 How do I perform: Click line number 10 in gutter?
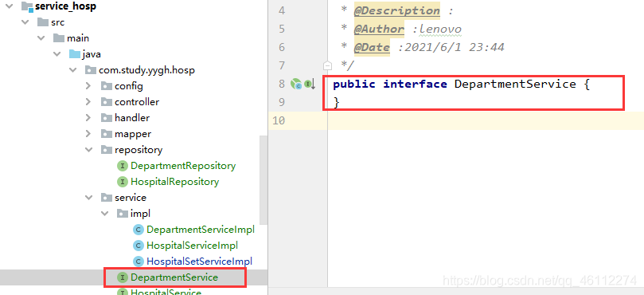pyautogui.click(x=279, y=121)
